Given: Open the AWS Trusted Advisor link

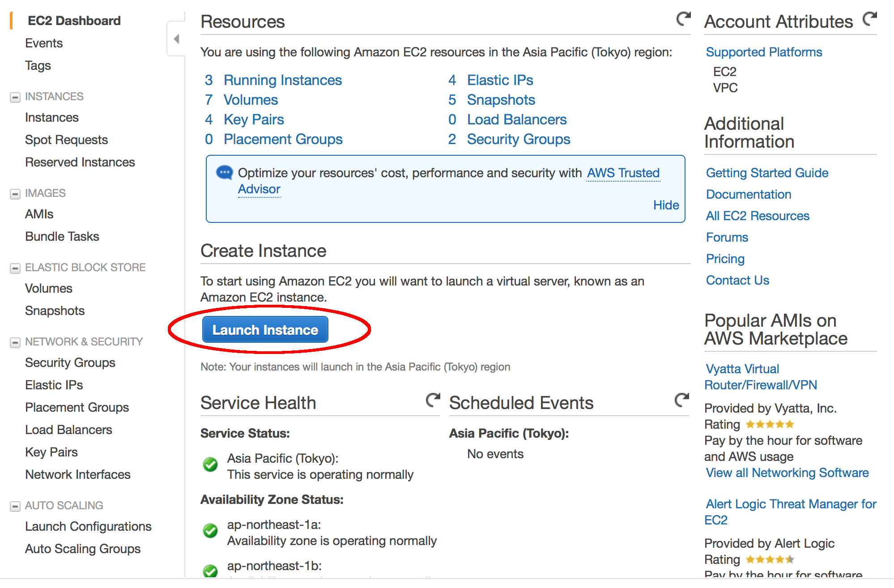Looking at the screenshot, I should (x=623, y=173).
